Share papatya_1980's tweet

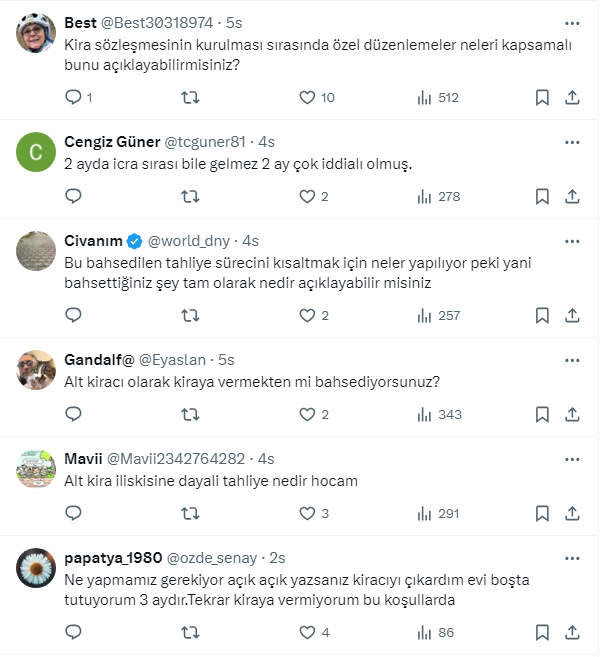click(573, 632)
